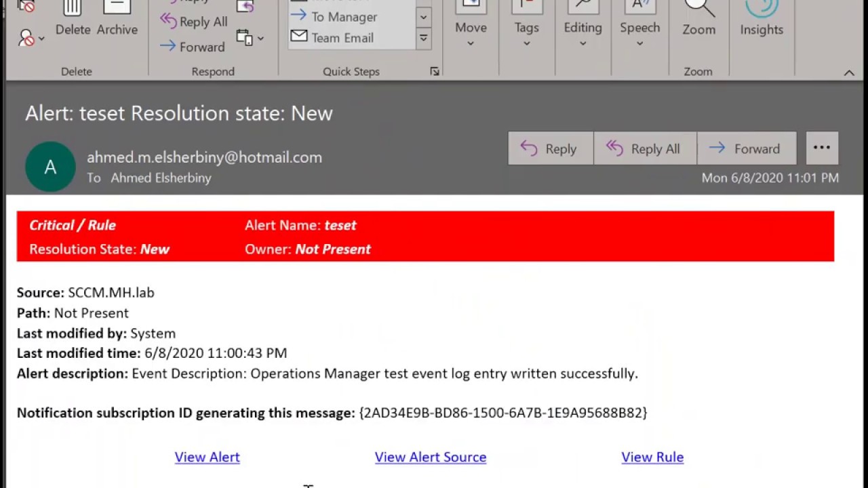Click the Path value Not Present

(x=92, y=312)
